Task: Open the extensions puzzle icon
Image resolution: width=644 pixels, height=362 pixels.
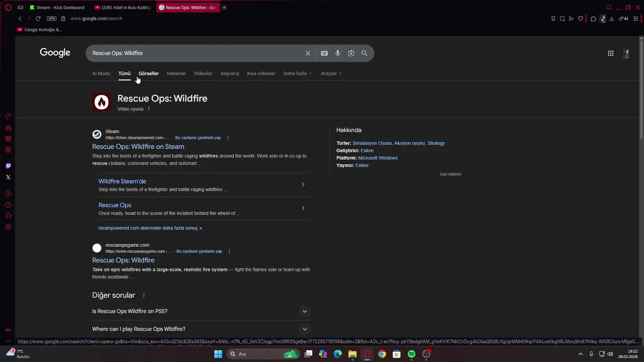Action: coord(593,19)
